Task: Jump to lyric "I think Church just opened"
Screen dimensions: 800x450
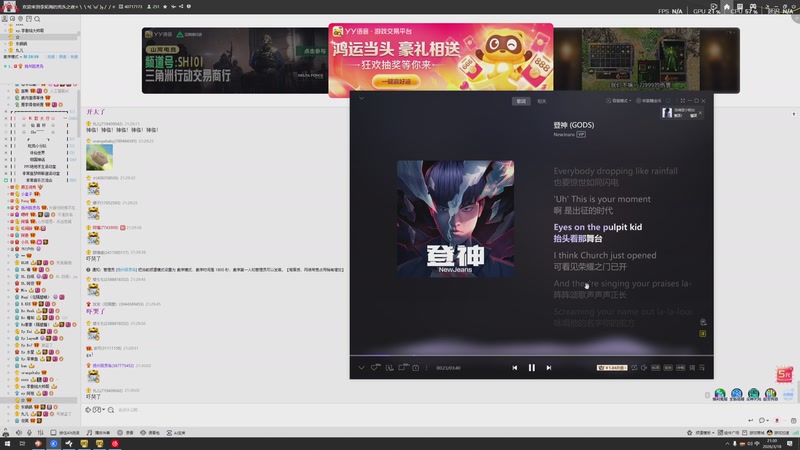Action: pyautogui.click(x=605, y=255)
